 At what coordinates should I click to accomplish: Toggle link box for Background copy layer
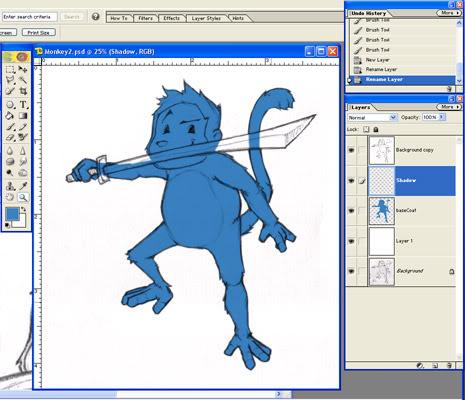(x=362, y=150)
